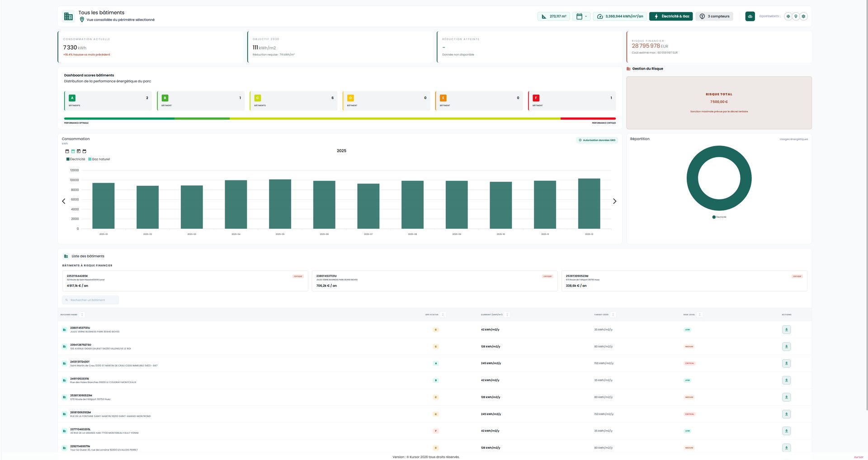This screenshot has width=868, height=460.
Task: Sort table by Risk Level column
Action: click(x=693, y=314)
